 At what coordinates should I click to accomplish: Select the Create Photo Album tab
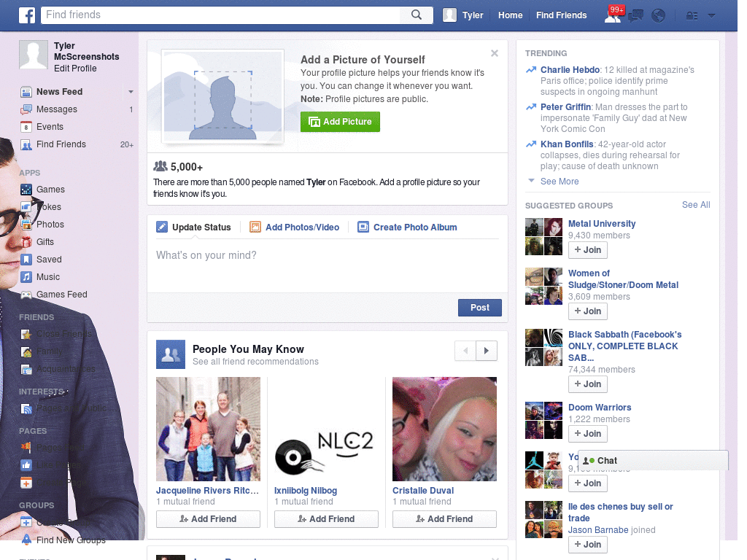(407, 227)
